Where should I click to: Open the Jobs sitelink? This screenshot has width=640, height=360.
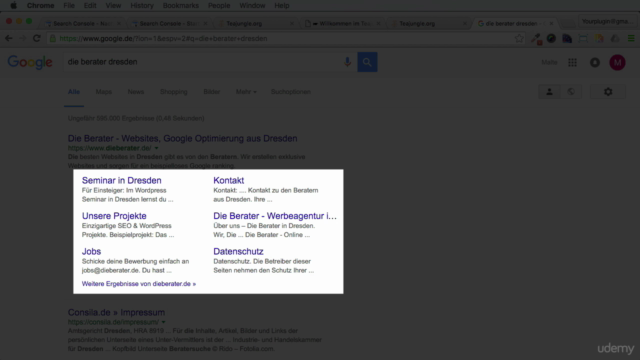[91, 251]
